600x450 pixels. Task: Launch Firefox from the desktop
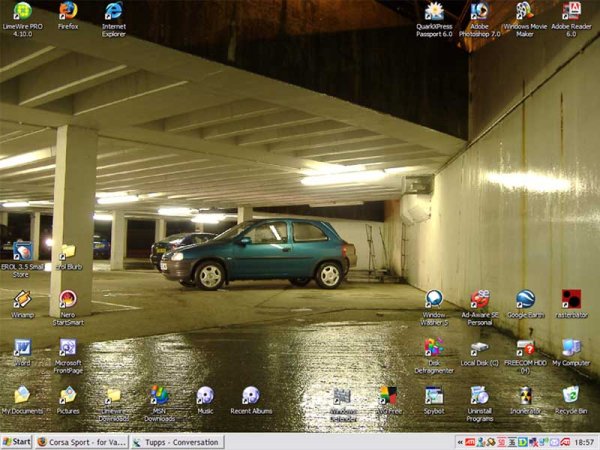tap(68, 12)
